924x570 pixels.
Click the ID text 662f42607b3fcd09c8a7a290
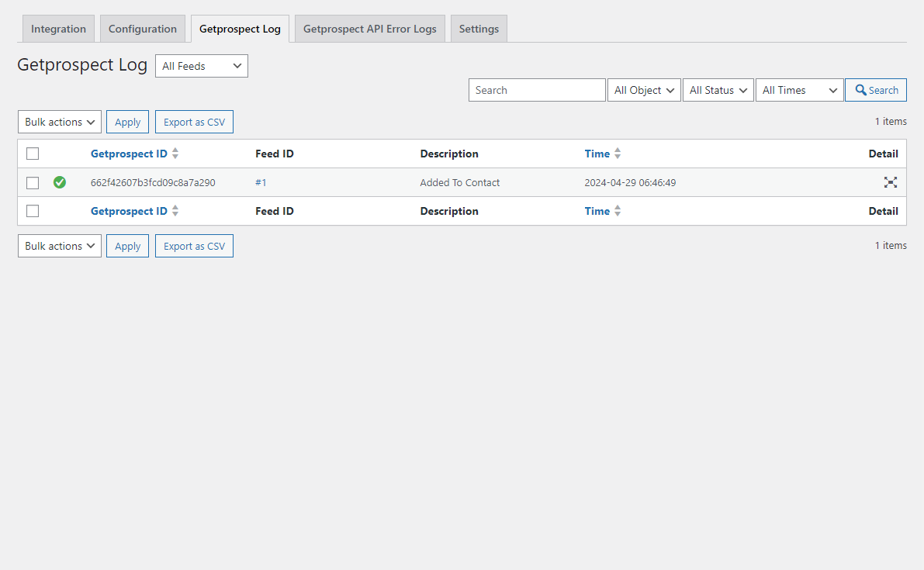coord(153,182)
